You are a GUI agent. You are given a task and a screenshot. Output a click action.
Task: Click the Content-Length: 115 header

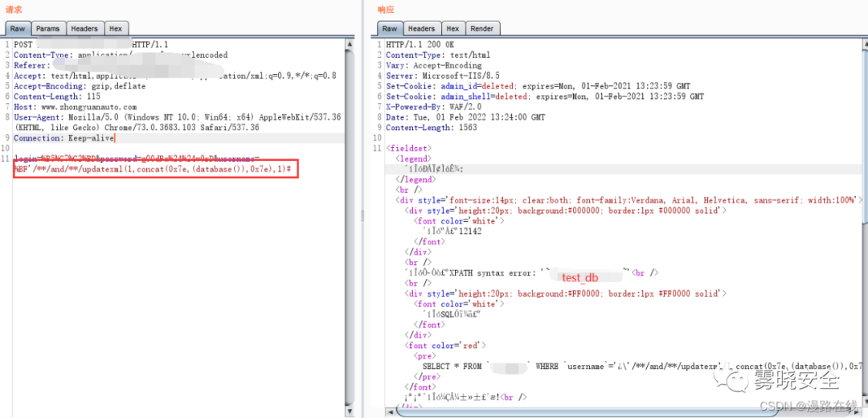coord(57,96)
